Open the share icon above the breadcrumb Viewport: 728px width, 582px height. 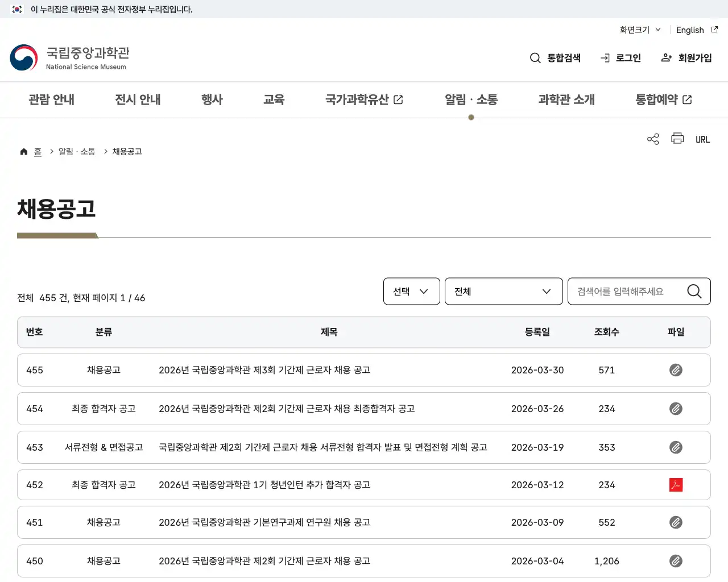click(652, 139)
